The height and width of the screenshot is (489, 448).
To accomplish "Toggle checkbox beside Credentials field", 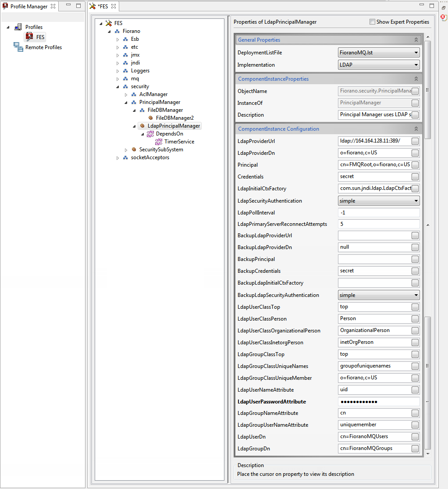I will click(x=415, y=177).
